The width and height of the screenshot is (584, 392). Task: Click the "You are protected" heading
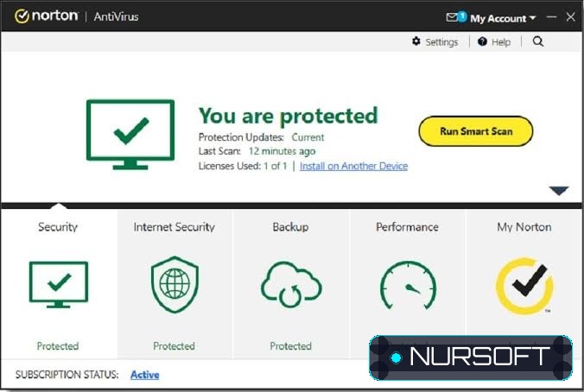pos(289,116)
